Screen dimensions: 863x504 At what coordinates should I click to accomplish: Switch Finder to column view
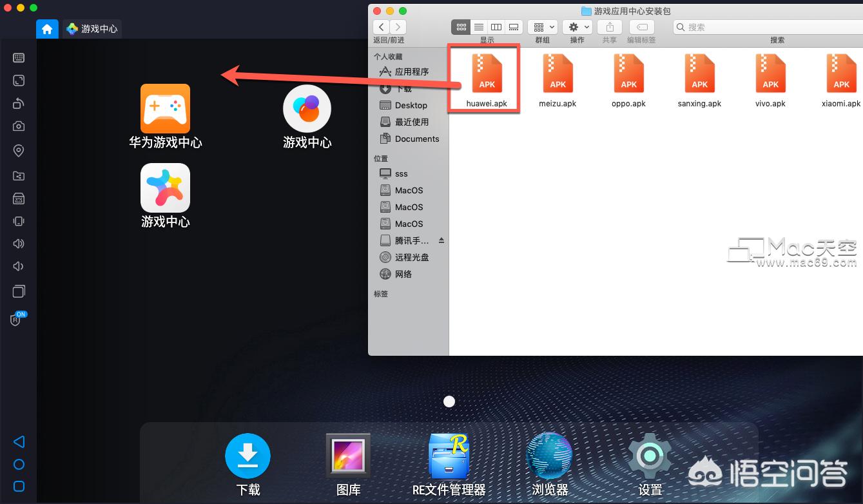(496, 27)
